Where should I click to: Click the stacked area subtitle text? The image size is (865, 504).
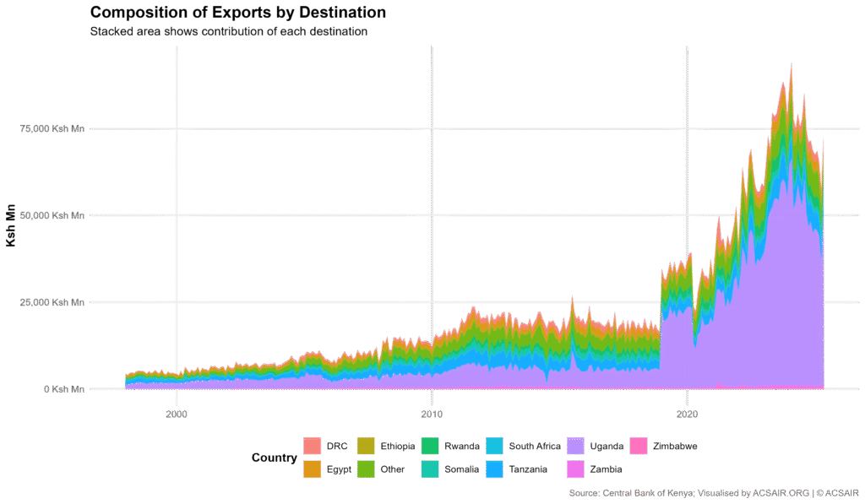coord(228,32)
